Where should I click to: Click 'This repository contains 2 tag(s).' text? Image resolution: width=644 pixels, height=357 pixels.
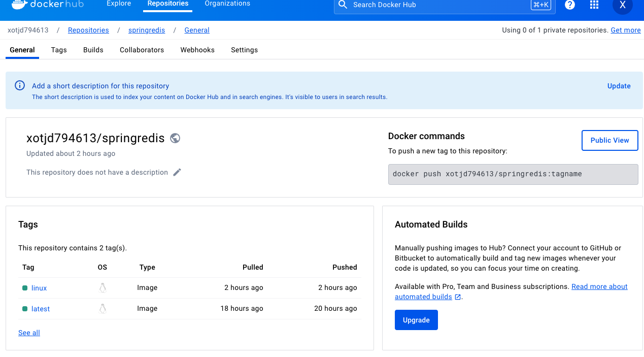73,248
